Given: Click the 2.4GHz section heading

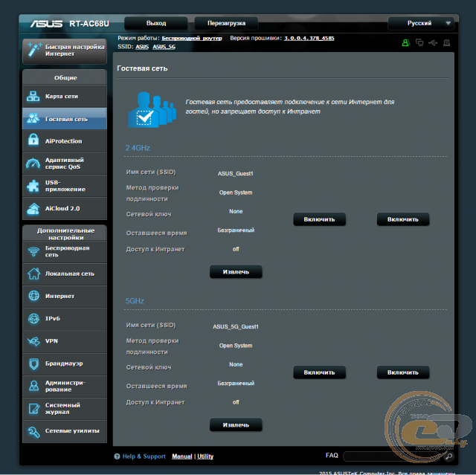Looking at the screenshot, I should 138,148.
